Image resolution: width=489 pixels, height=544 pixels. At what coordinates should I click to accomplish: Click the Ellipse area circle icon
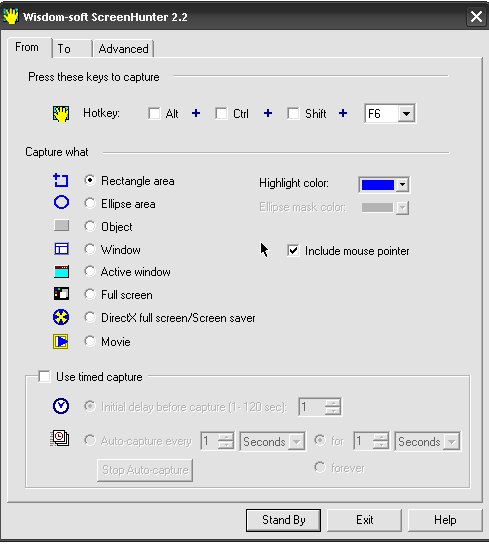pyautogui.click(x=61, y=202)
